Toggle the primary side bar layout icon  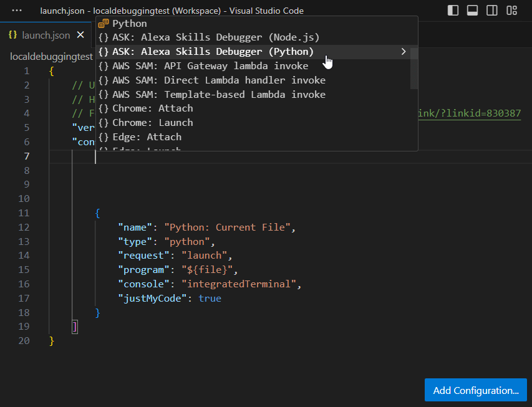point(453,11)
